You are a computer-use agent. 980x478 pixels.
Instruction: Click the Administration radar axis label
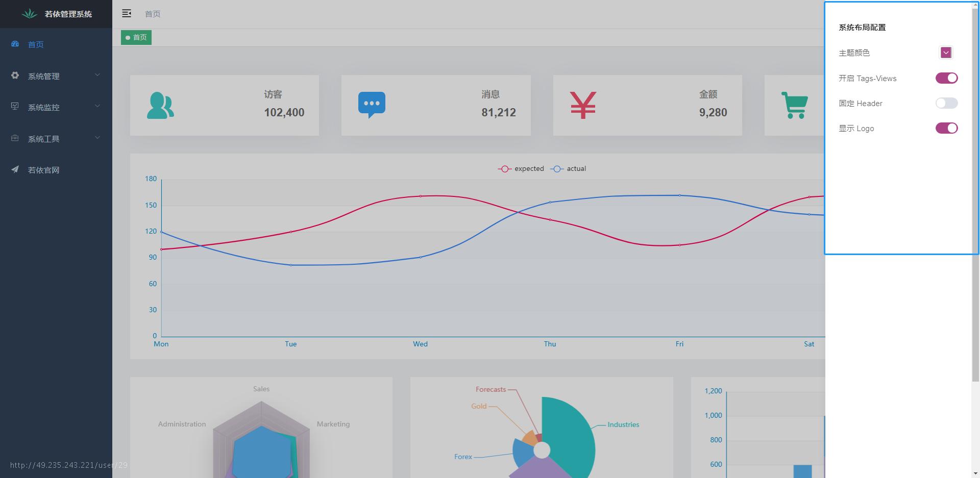pos(182,424)
